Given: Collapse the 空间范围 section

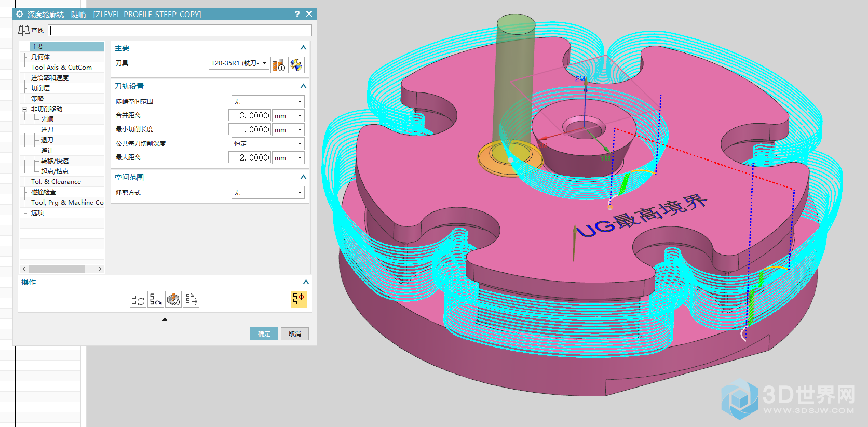Looking at the screenshot, I should coord(304,177).
